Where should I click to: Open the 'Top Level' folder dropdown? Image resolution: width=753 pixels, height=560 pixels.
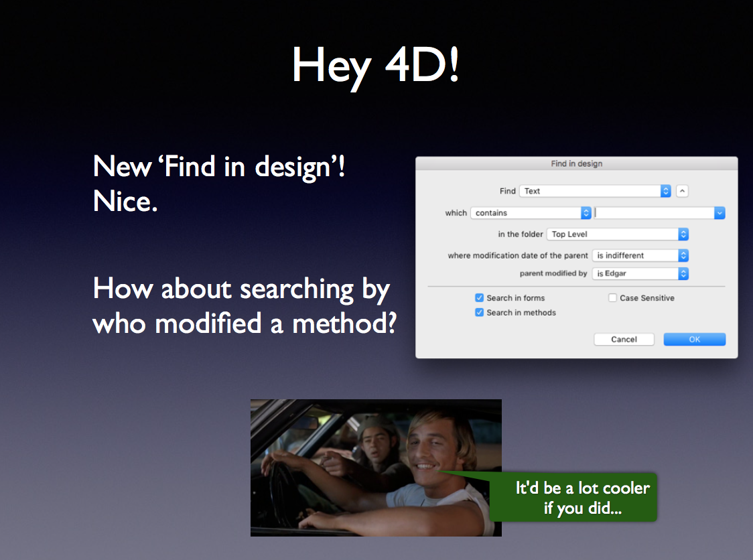click(617, 234)
